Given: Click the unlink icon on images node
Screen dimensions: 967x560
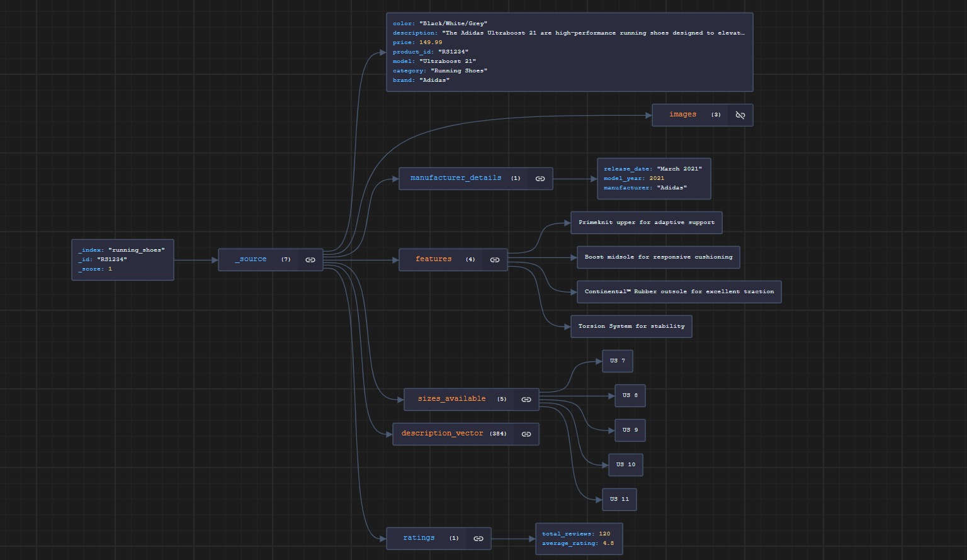Looking at the screenshot, I should pos(740,115).
